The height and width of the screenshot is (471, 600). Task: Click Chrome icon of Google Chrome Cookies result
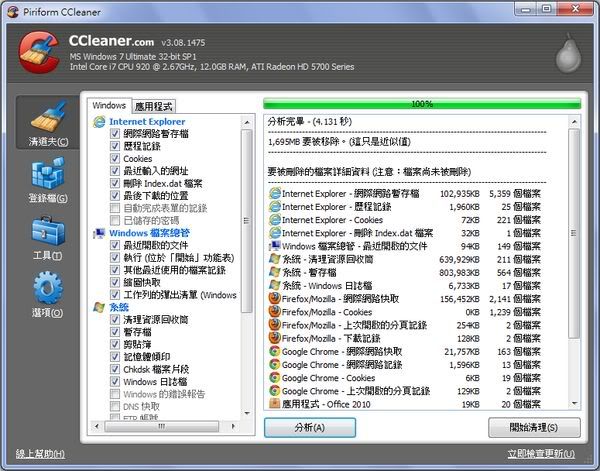pos(275,378)
